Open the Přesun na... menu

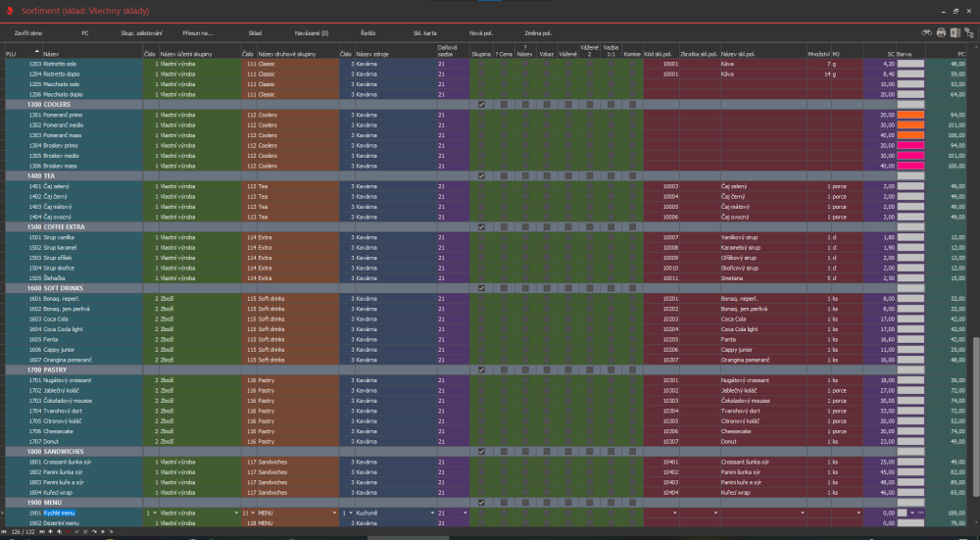pyautogui.click(x=198, y=33)
